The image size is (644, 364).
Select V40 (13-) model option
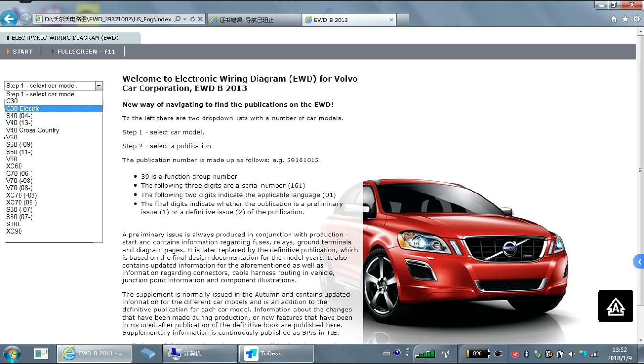click(x=54, y=123)
